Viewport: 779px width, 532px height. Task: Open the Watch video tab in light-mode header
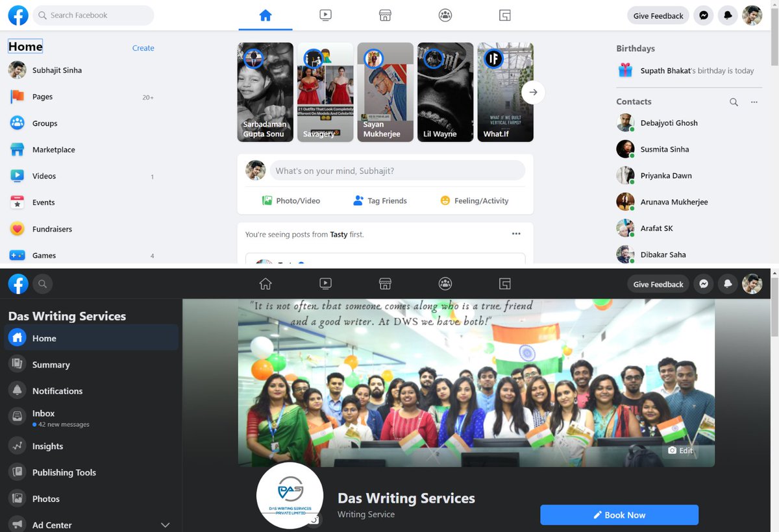click(325, 15)
